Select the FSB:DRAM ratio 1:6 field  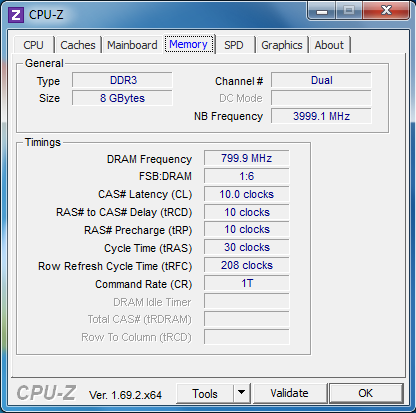(247, 176)
